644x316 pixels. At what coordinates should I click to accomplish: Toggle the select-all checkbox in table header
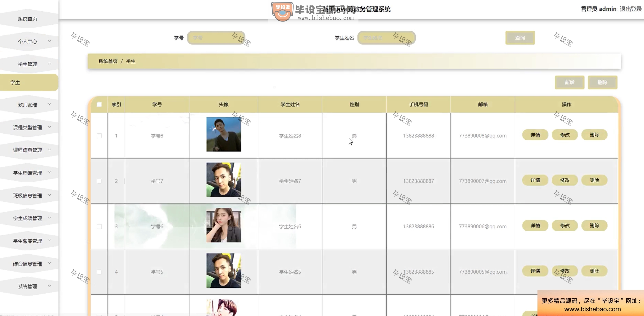[x=99, y=105]
